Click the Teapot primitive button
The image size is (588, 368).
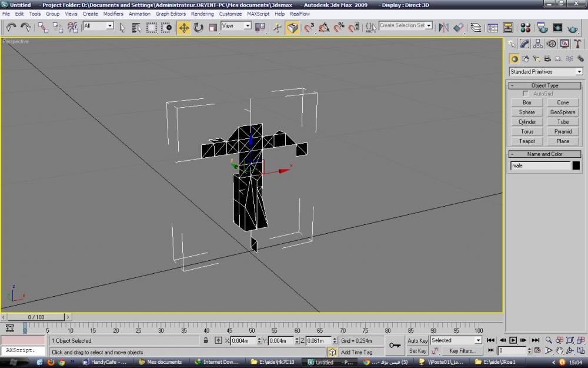pyautogui.click(x=527, y=141)
